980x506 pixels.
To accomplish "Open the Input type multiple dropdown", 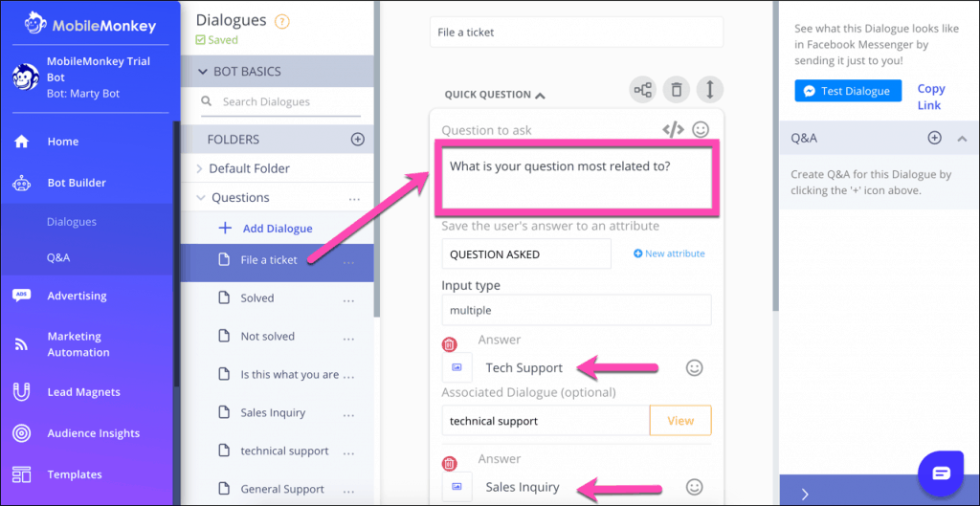I will (576, 310).
